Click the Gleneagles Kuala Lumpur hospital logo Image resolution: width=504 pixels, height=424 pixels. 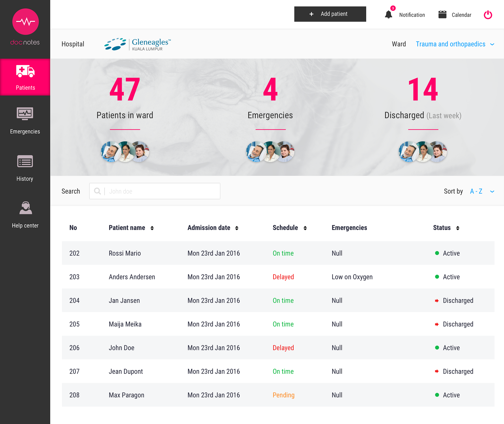click(138, 44)
